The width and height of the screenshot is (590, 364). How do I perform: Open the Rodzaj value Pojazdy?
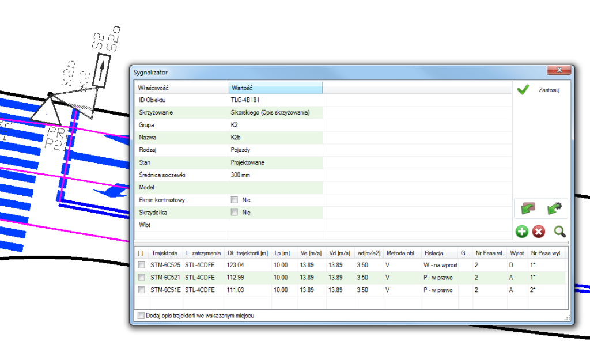coord(240,150)
